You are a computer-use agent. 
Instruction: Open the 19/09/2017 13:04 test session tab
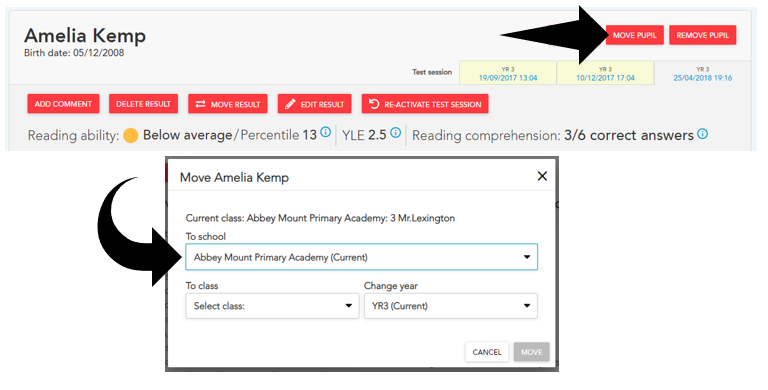point(508,73)
